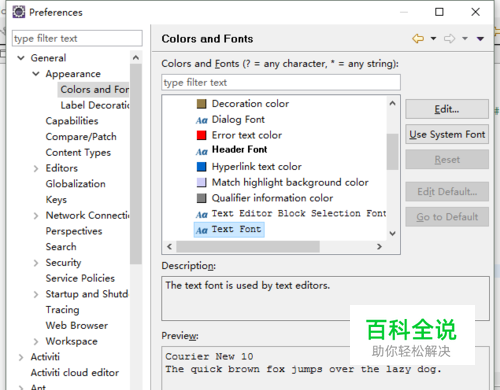Screen dimensions: 500x390
Task: Select the Match highlight background lavender swatch
Action: tap(201, 182)
